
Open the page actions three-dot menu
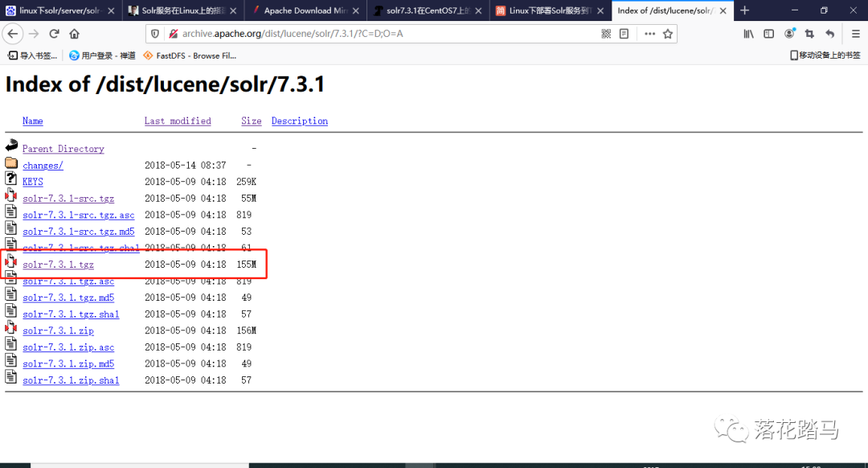point(650,34)
